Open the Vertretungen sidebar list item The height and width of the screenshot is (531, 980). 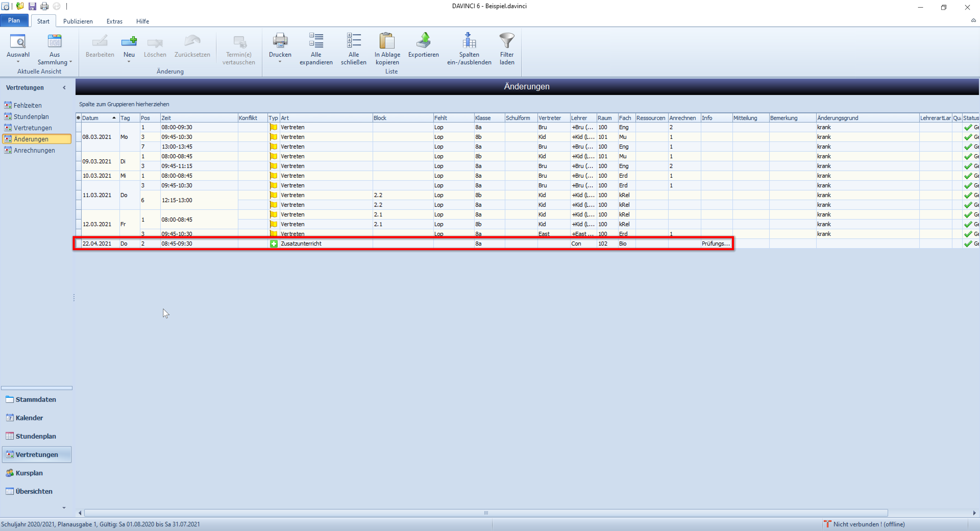pos(32,128)
